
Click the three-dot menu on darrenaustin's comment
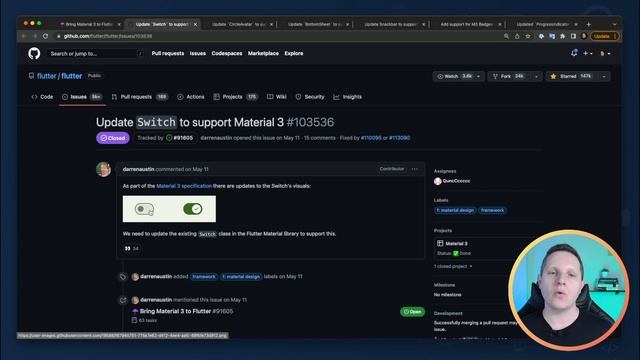pyautogui.click(x=415, y=169)
